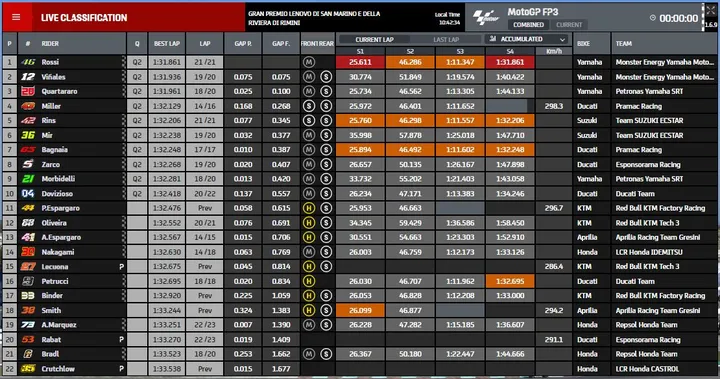The width and height of the screenshot is (720, 379).
Task: Click the TEAM column header
Action: click(x=624, y=44)
